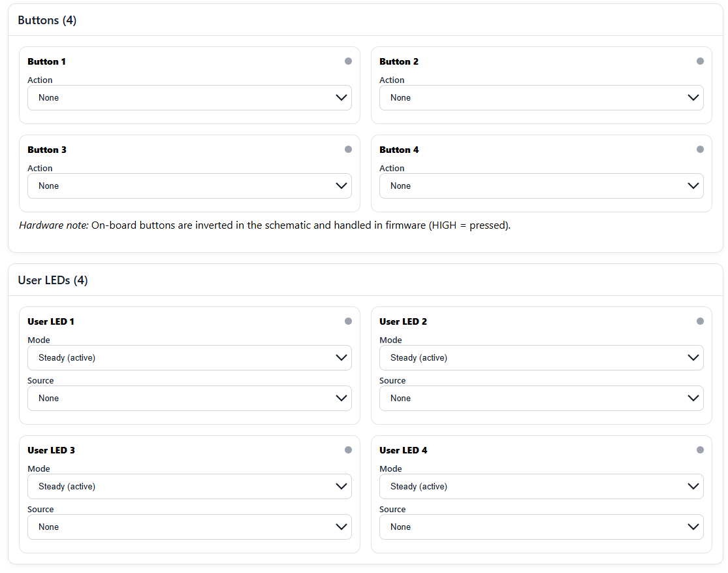Click the Button 2 title

(x=399, y=61)
